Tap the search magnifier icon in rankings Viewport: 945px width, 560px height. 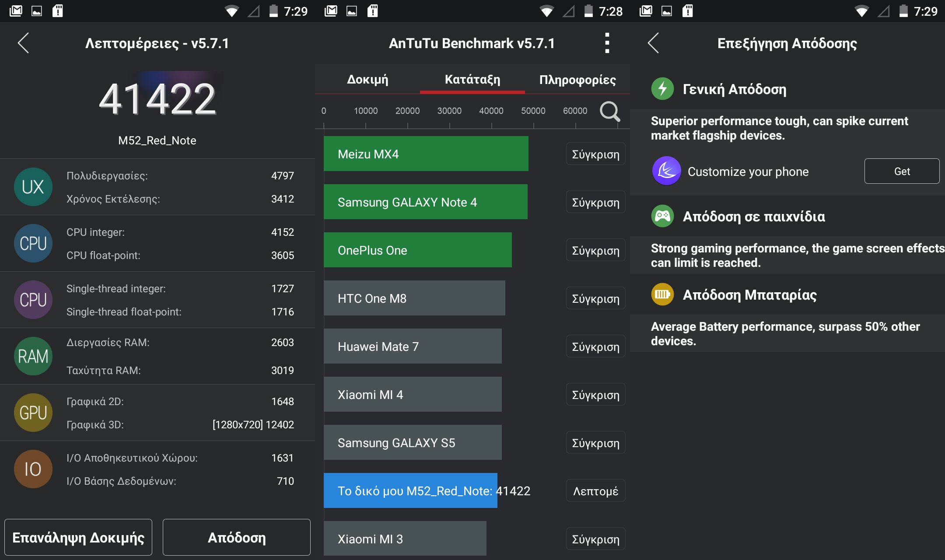610,111
